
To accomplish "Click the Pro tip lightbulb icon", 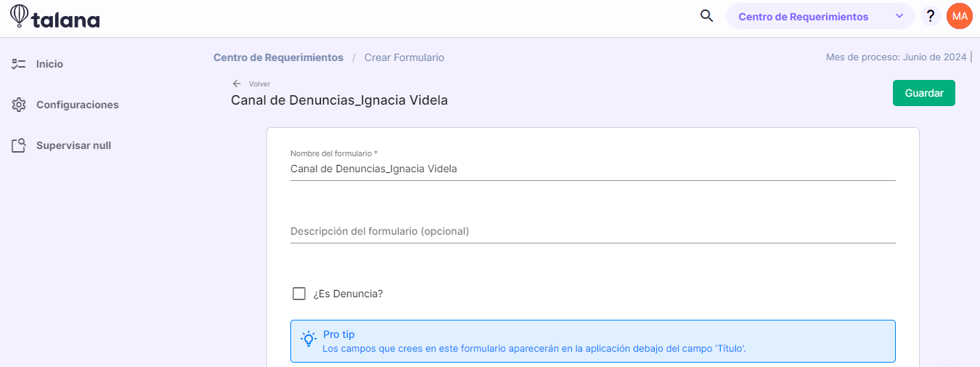I will (309, 338).
